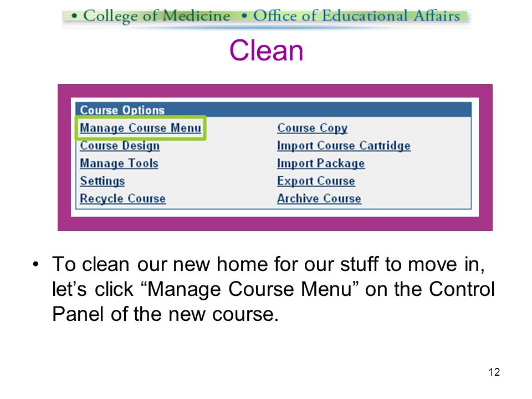Choose the Import Package link

click(321, 163)
